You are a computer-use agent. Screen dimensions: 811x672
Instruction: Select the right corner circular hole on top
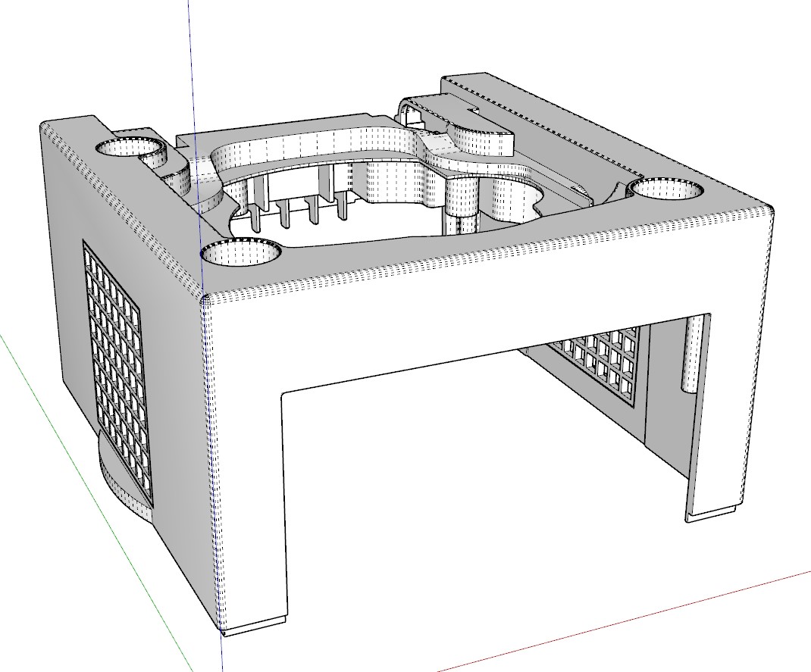[x=665, y=190]
